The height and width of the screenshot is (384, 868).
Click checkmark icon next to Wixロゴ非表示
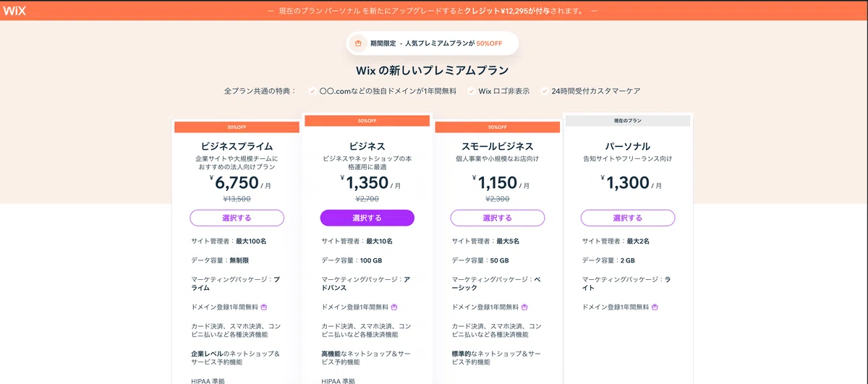click(471, 91)
